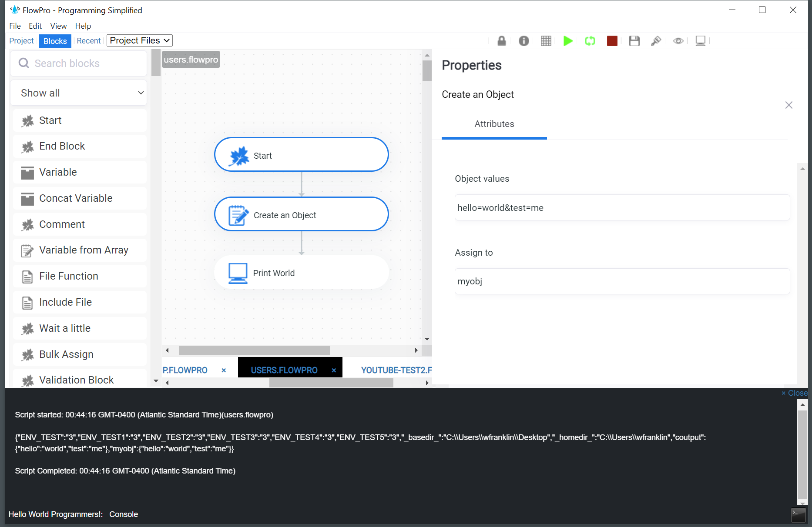Switch to the Project tab

pos(21,41)
